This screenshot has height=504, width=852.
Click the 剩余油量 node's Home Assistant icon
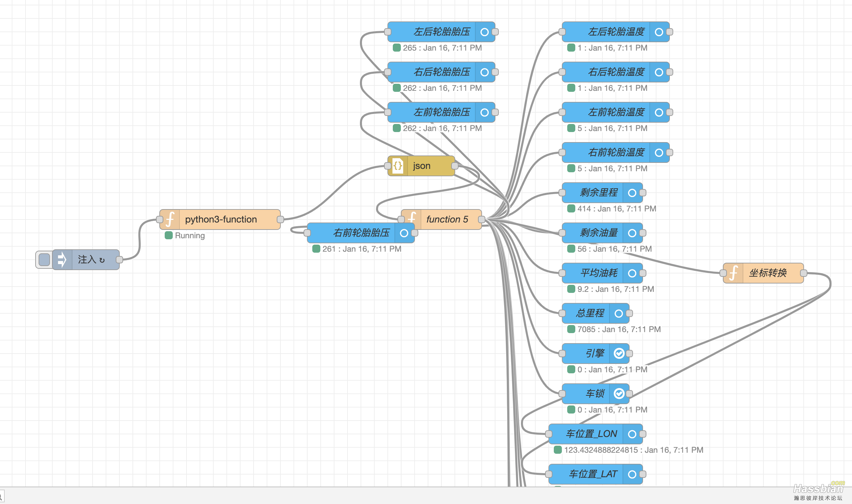point(632,233)
